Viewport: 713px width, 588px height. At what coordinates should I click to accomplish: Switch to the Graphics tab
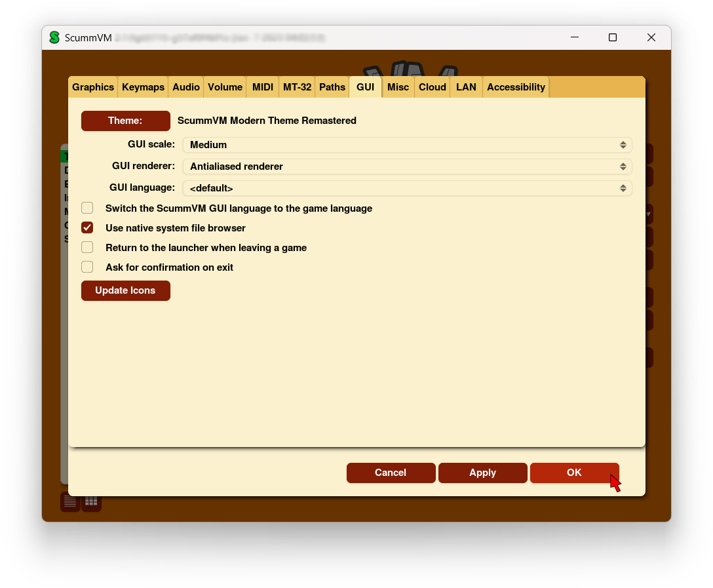tap(93, 87)
